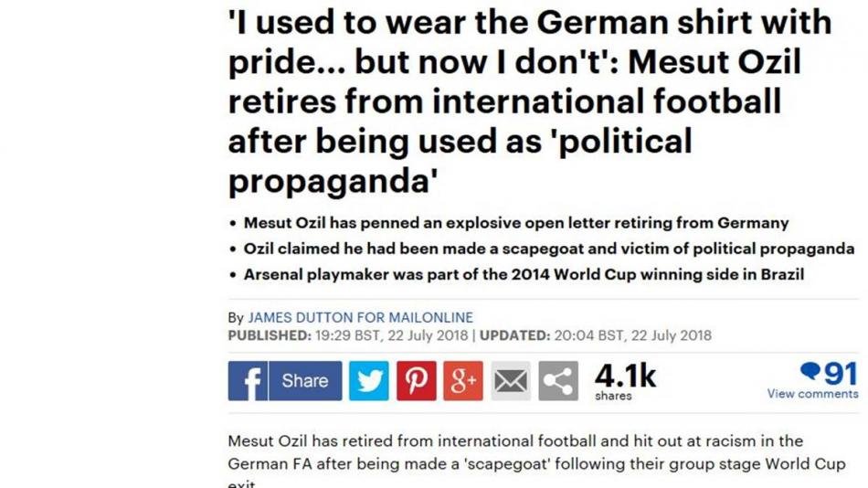Click the Facebook logo icon
868x488 pixels.
pos(248,381)
